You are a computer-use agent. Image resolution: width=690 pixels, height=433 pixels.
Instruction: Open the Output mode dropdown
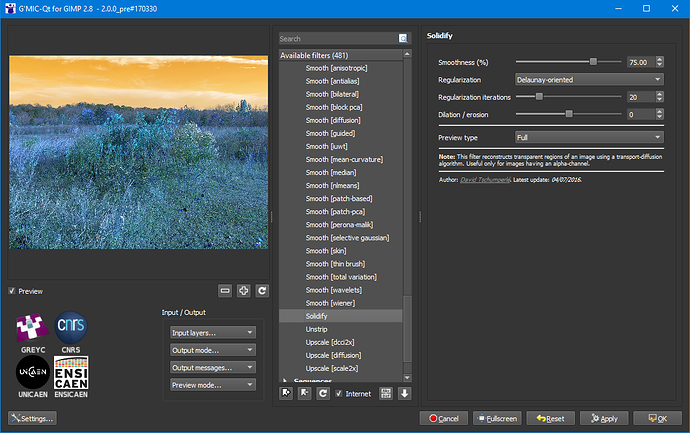tap(213, 350)
